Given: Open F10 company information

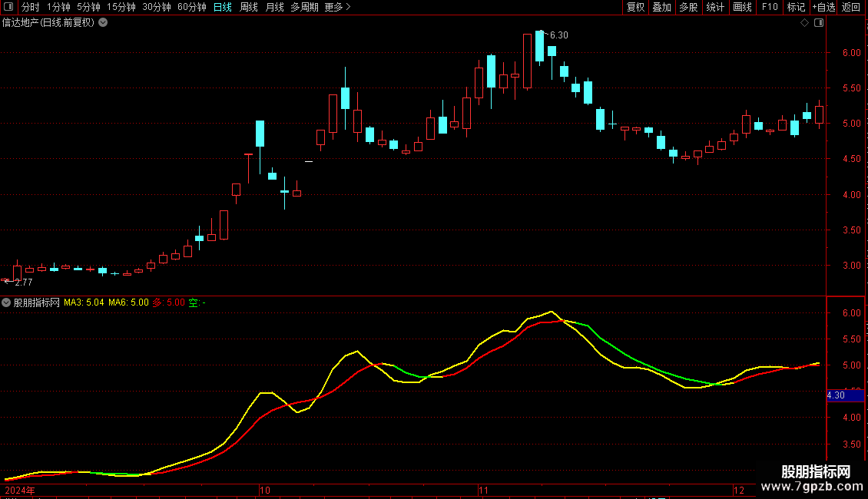Looking at the screenshot, I should pos(770,7).
